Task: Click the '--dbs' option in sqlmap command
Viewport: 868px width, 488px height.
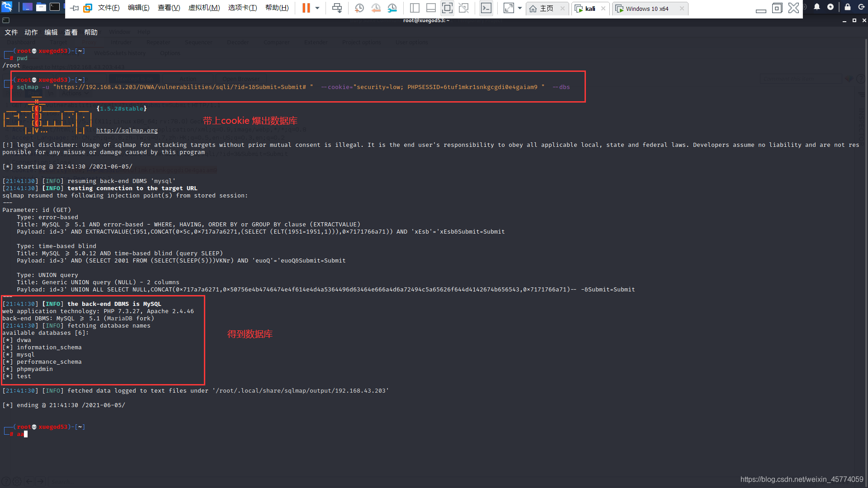Action: point(561,87)
